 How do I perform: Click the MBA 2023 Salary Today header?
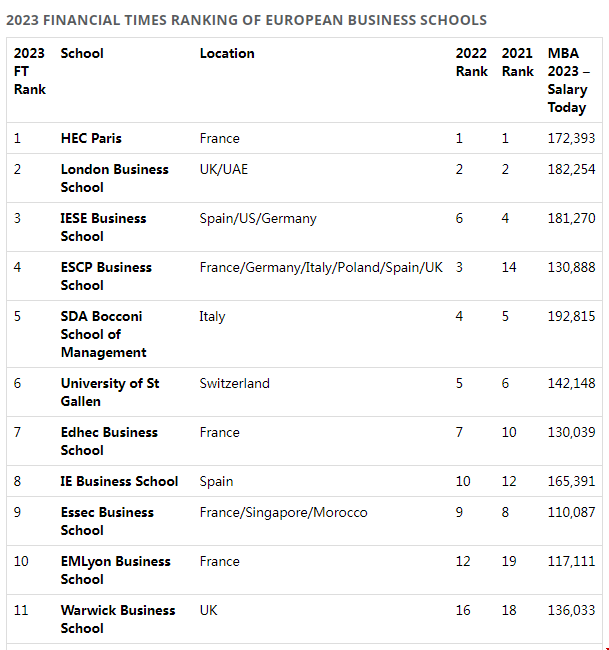(x=570, y=80)
